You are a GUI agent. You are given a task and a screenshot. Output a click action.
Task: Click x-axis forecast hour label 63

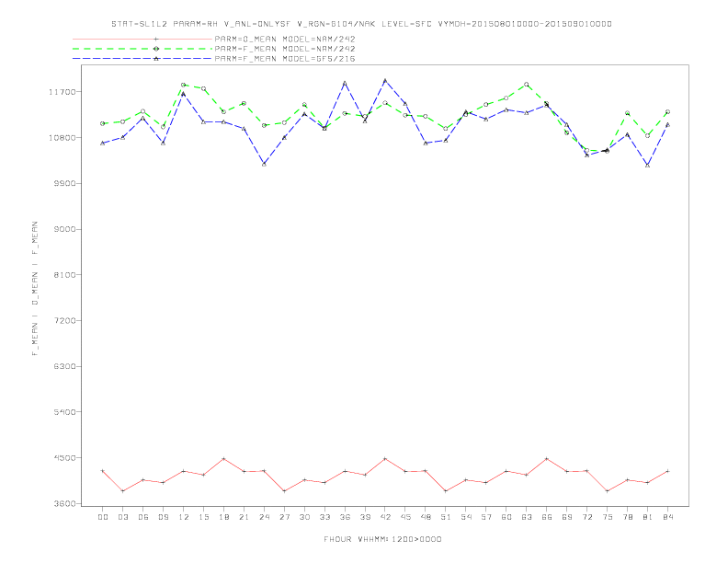click(x=527, y=517)
